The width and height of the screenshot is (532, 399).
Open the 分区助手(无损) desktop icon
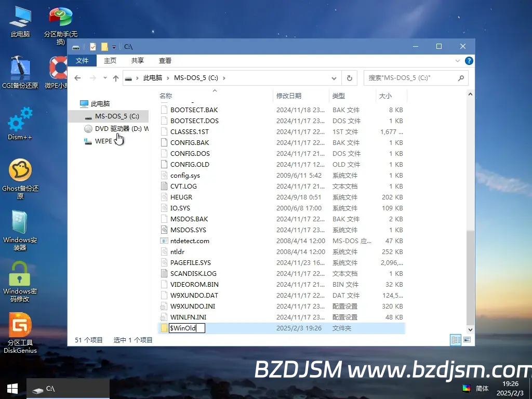[x=60, y=26]
